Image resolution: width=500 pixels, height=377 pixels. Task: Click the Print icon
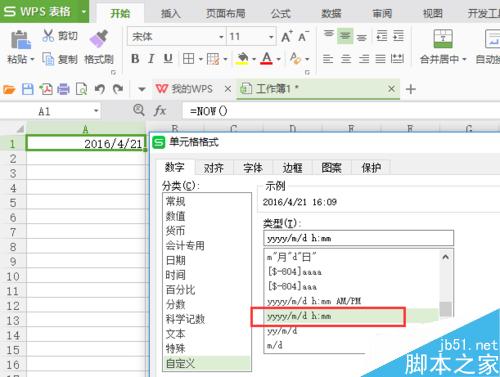(63, 89)
